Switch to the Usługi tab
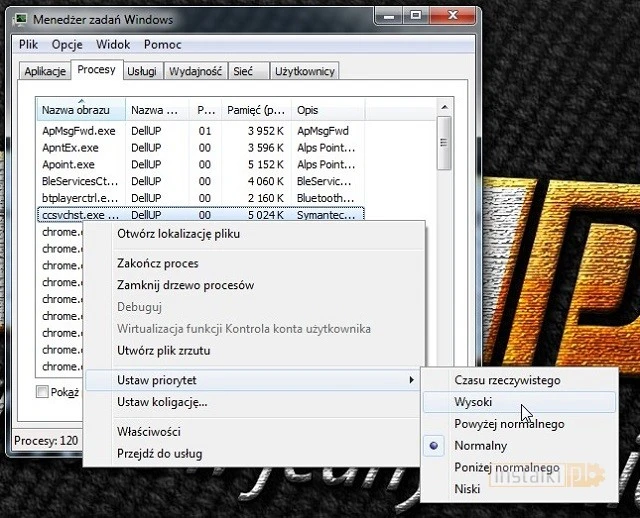The width and height of the screenshot is (640, 518). tap(142, 71)
